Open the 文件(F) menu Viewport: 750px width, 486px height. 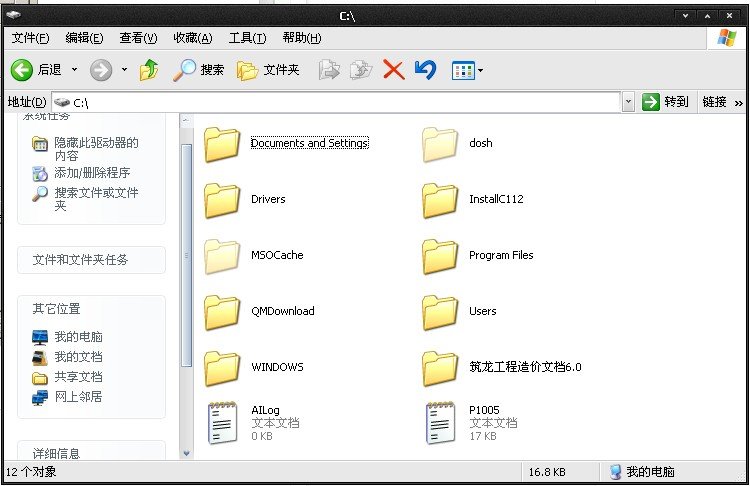[30, 38]
